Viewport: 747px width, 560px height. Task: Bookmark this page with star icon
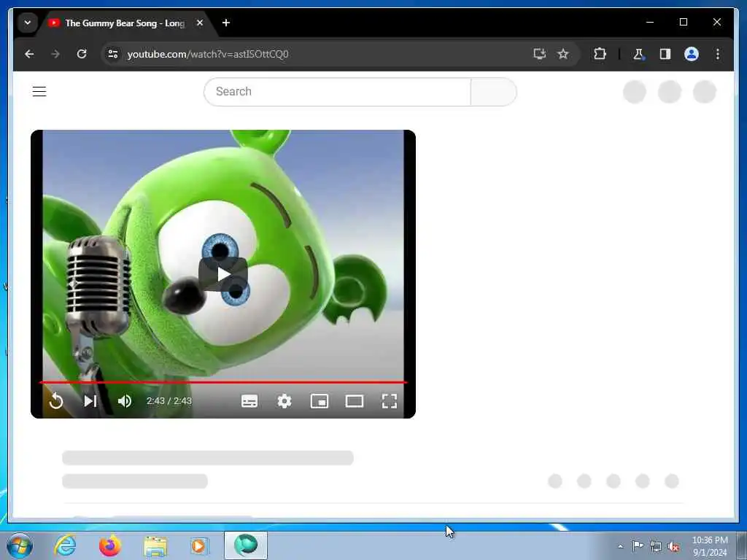coord(563,54)
